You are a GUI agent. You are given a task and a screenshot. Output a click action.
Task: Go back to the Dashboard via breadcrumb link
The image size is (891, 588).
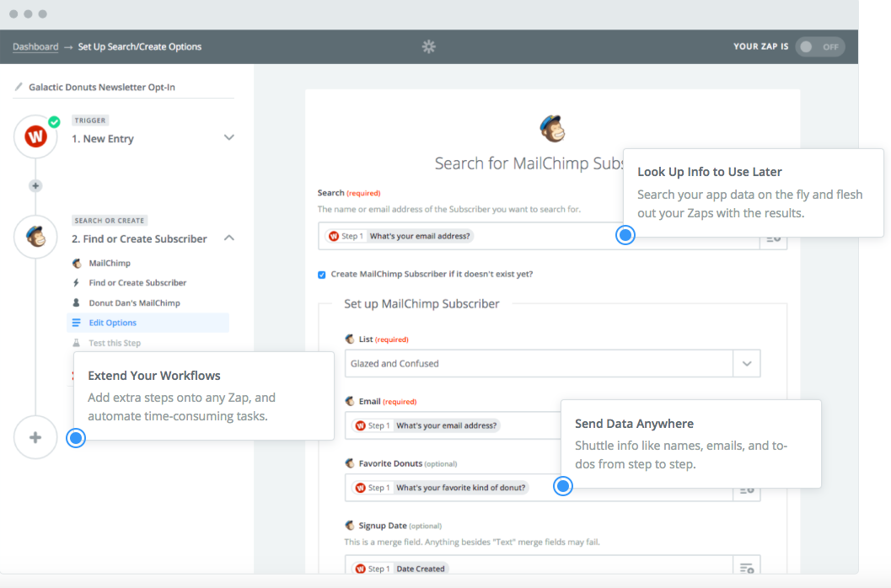pyautogui.click(x=34, y=46)
